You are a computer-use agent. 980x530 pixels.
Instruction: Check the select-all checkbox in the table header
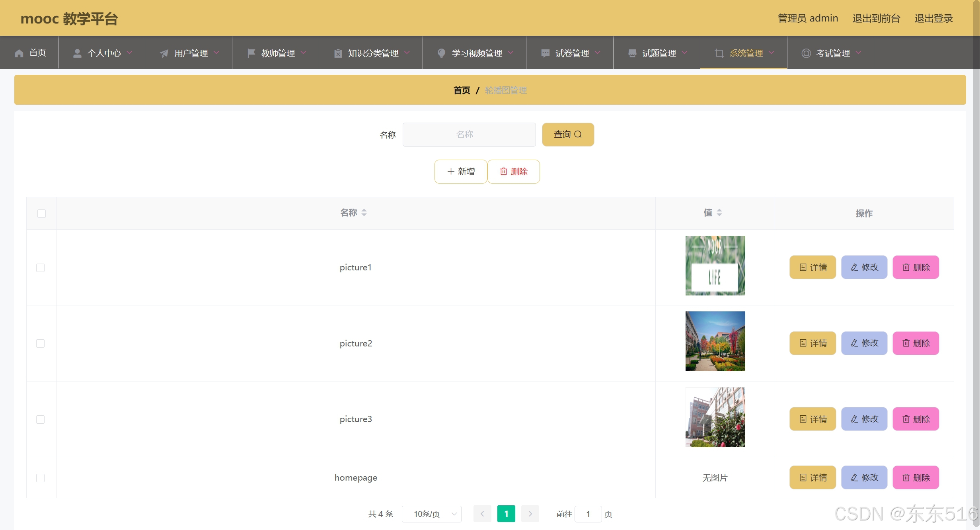(x=41, y=213)
